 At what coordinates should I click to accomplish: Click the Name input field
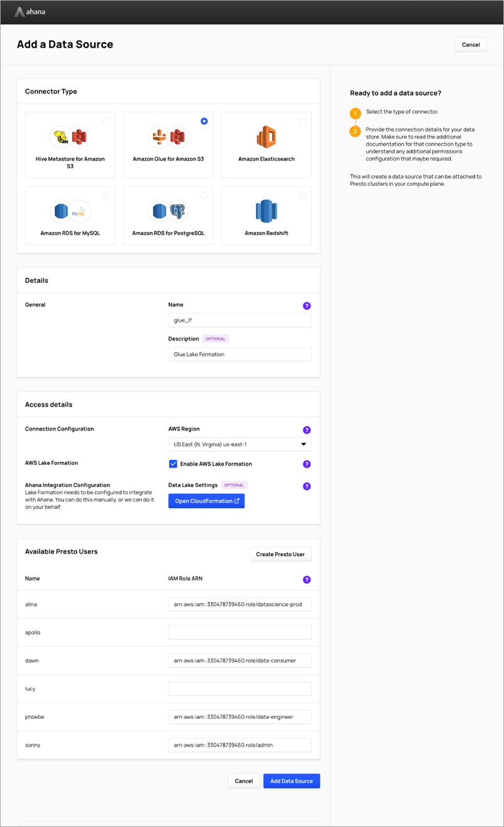click(x=240, y=320)
